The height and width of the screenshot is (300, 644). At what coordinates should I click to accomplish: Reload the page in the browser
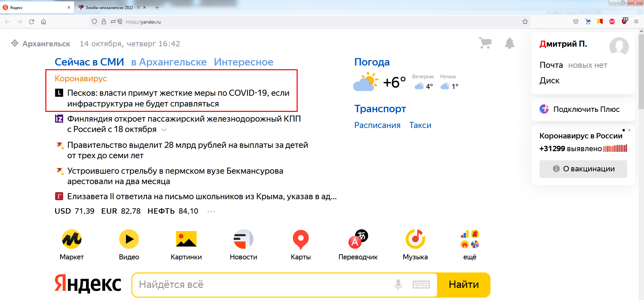[x=32, y=22]
